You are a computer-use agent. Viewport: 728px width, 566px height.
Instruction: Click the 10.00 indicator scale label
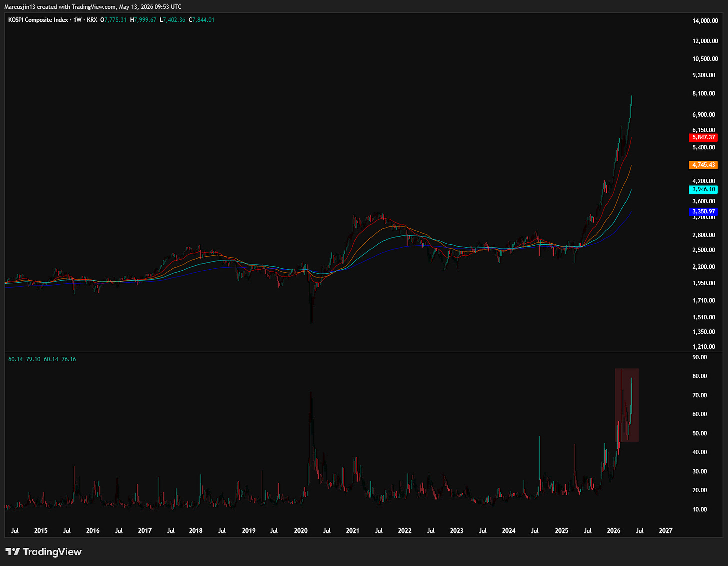(700, 510)
